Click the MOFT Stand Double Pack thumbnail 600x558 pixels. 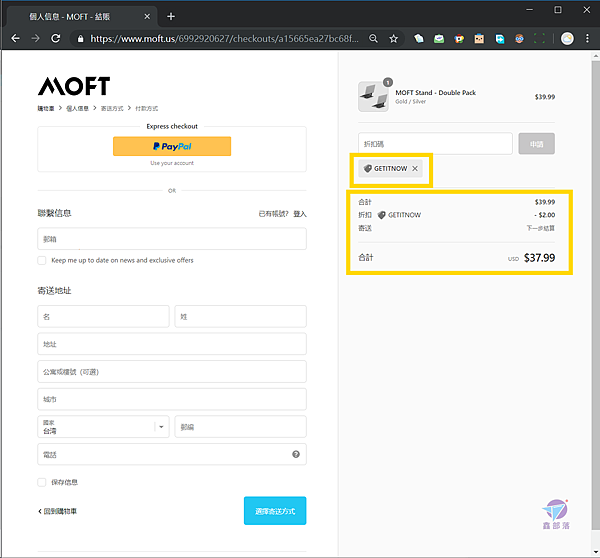pos(373,96)
